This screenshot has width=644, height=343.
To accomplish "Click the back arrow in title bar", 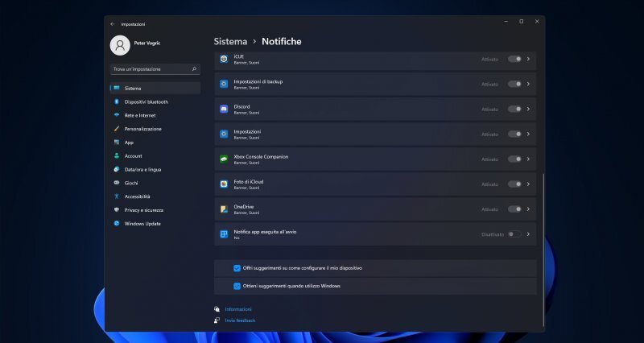I will coord(112,24).
